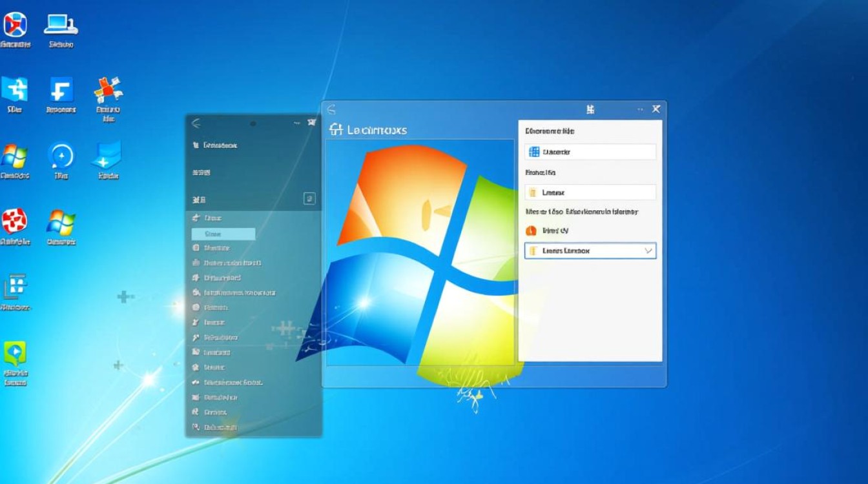Launch the blue F app icon on the desktop

[61, 89]
